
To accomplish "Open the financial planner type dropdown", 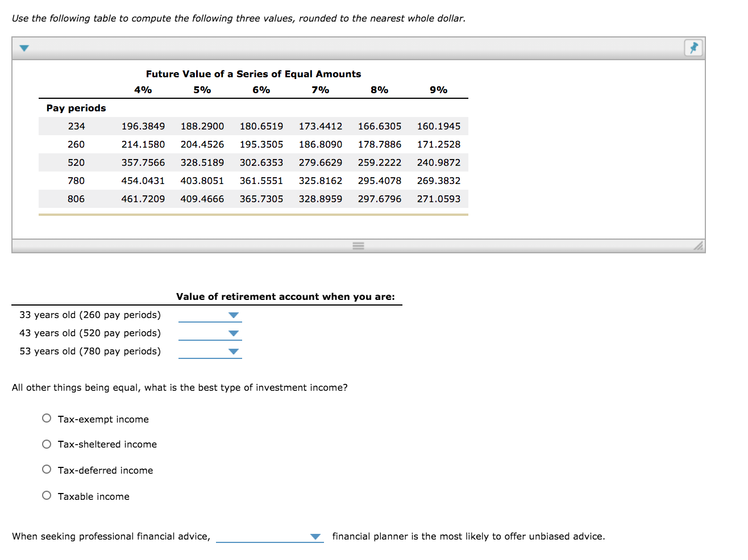I will tap(270, 536).
